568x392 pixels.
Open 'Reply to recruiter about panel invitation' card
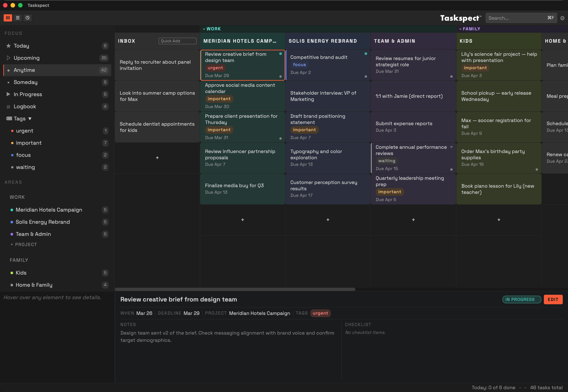[x=157, y=65]
